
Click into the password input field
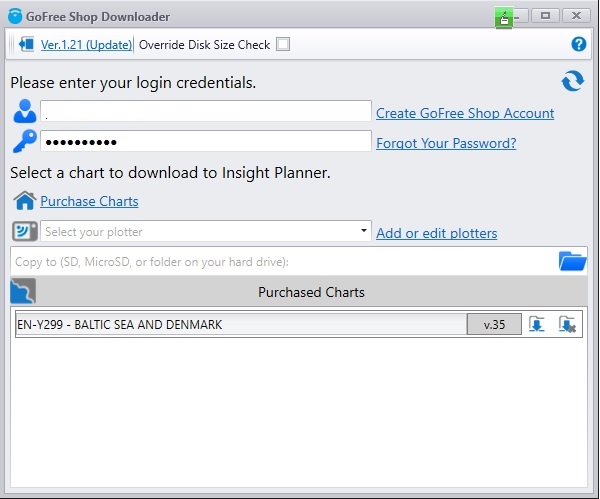(206, 142)
